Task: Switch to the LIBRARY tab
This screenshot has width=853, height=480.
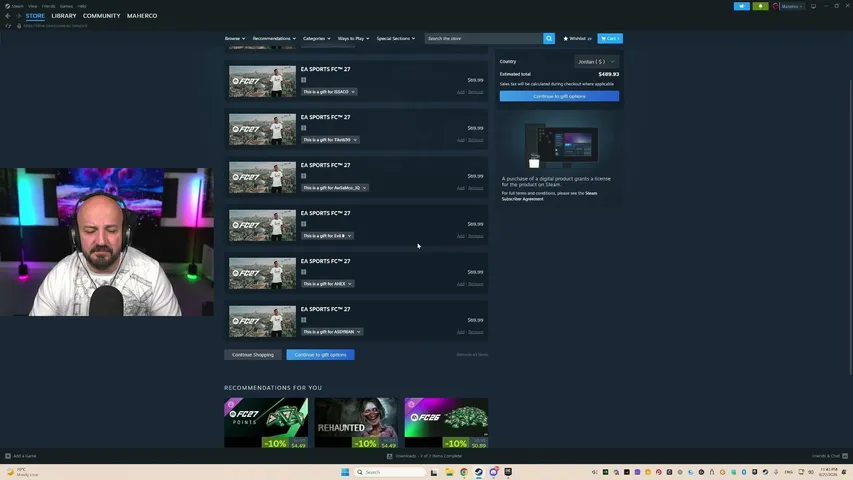Action: tap(64, 16)
